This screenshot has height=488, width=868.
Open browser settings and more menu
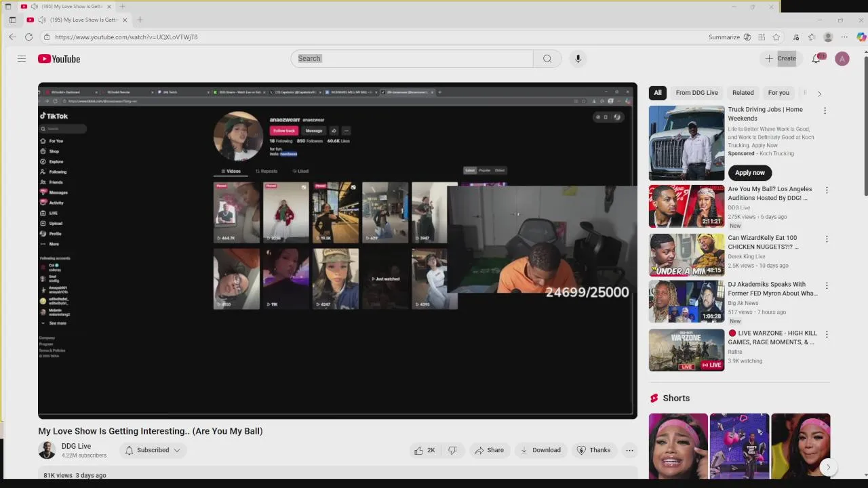tap(844, 37)
